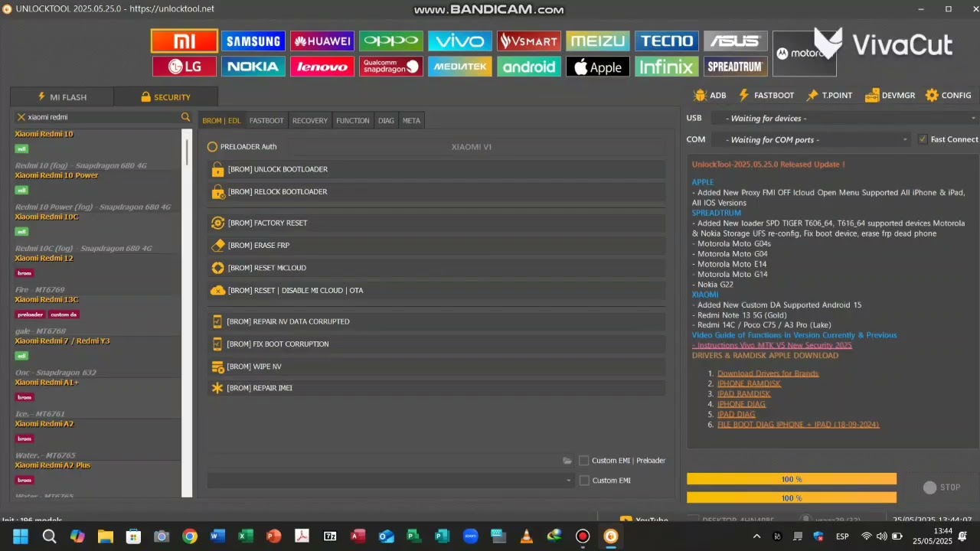Choose the Vivo brand logo
The height and width of the screenshot is (551, 980).
[x=460, y=41]
